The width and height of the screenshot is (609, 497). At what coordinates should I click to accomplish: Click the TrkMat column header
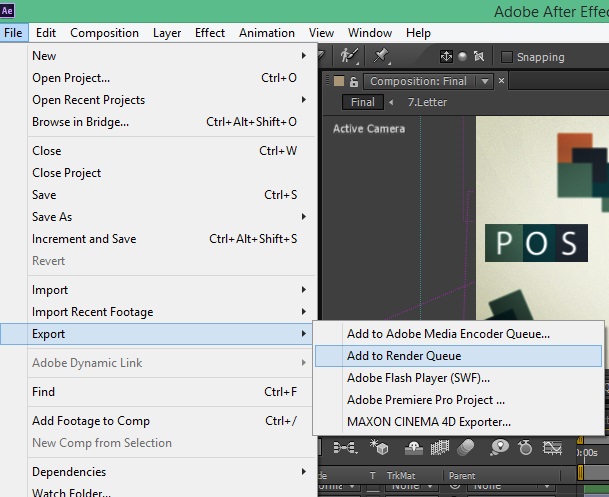point(401,476)
